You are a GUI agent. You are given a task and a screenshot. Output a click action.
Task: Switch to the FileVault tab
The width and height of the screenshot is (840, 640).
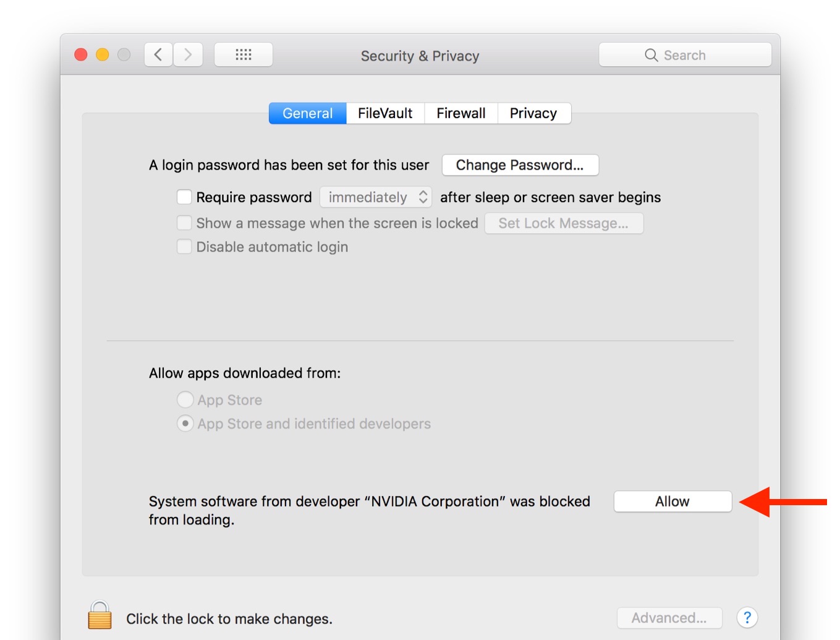pos(385,113)
